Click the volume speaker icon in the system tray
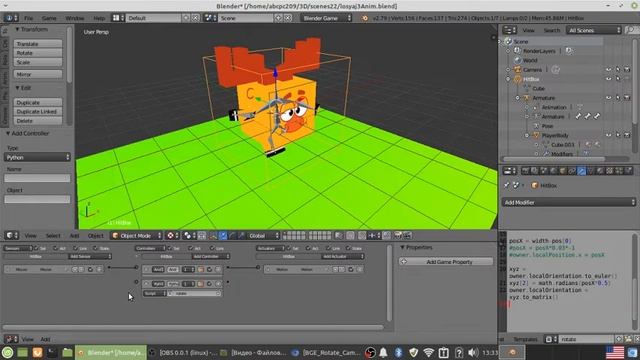Image resolution: width=640 pixels, height=360 pixels. pos(473,352)
